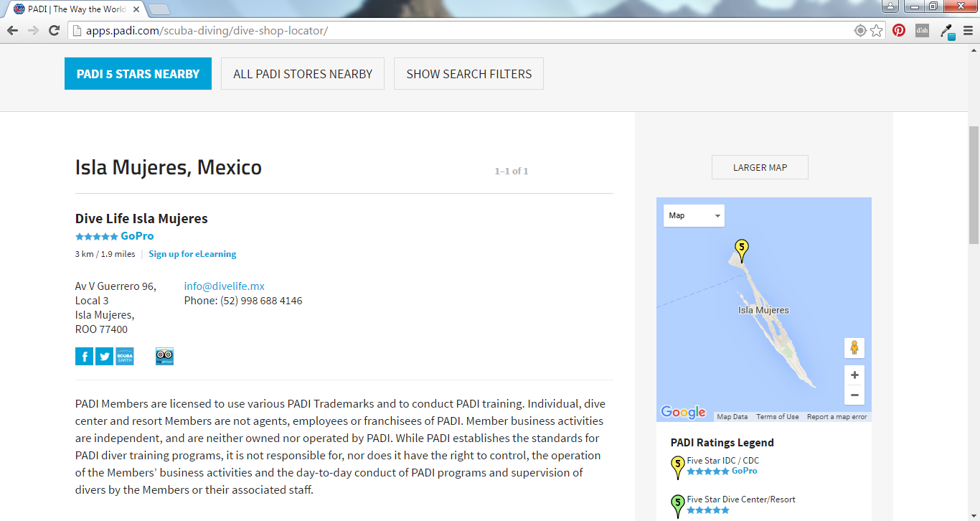Select PADI 5 Stars Nearby tab
Image resolution: width=980 pixels, height=521 pixels.
138,74
